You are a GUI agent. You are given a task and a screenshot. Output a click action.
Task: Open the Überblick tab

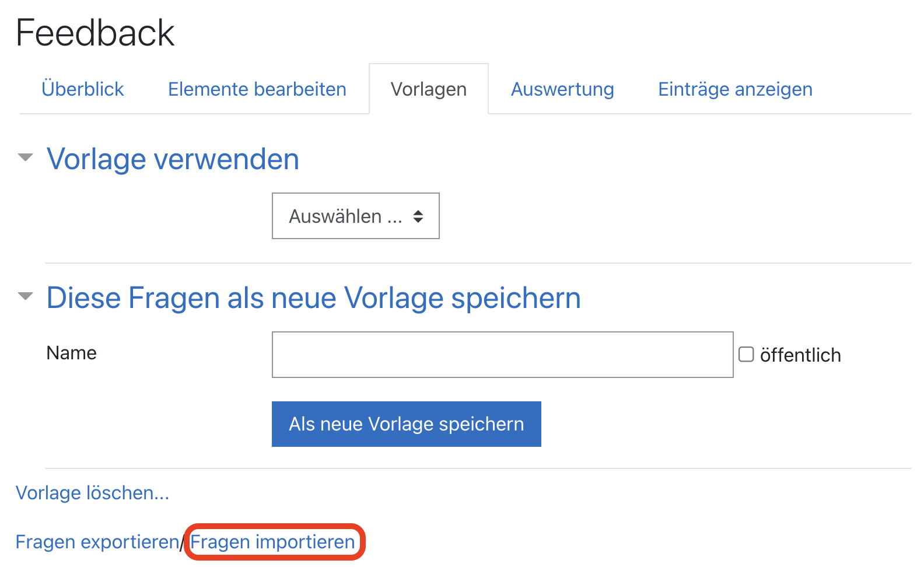pyautogui.click(x=83, y=89)
